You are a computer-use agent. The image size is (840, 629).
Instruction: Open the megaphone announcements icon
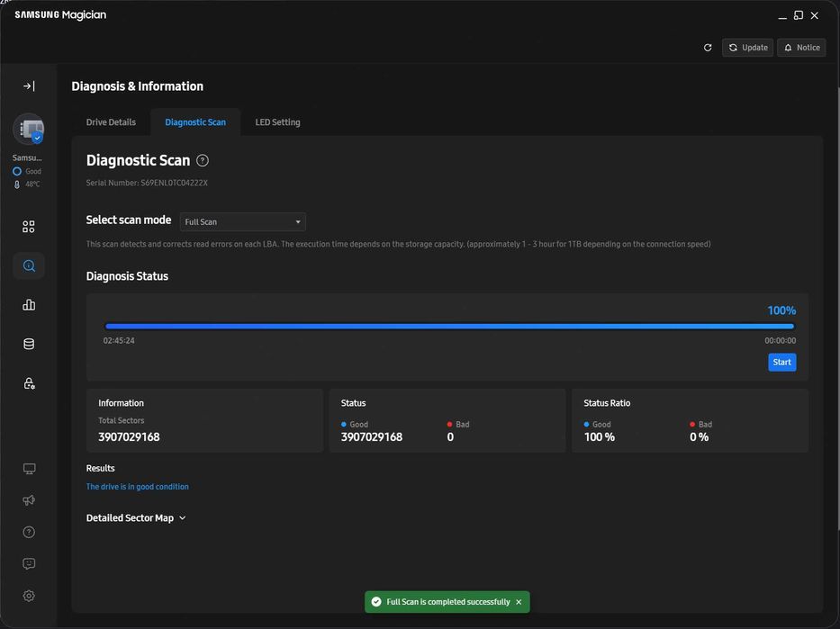coord(29,500)
